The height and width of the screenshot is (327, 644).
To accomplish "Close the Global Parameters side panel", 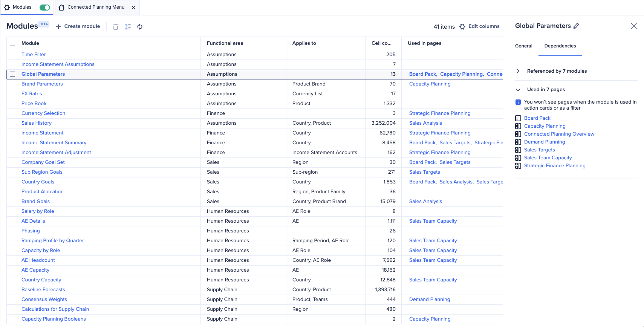I will point(633,26).
